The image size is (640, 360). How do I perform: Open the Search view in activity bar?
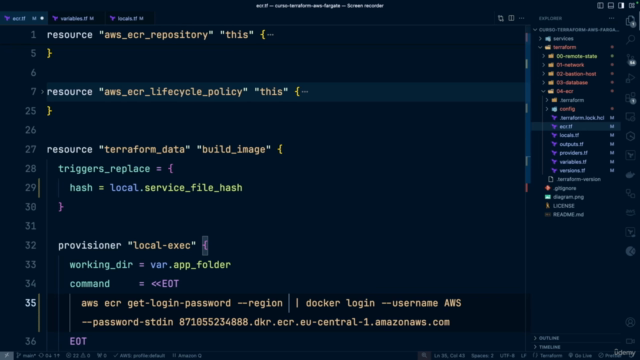click(630, 40)
